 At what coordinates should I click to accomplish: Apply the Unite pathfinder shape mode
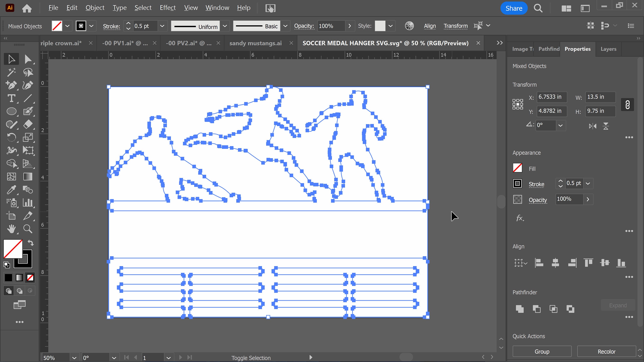(x=520, y=309)
